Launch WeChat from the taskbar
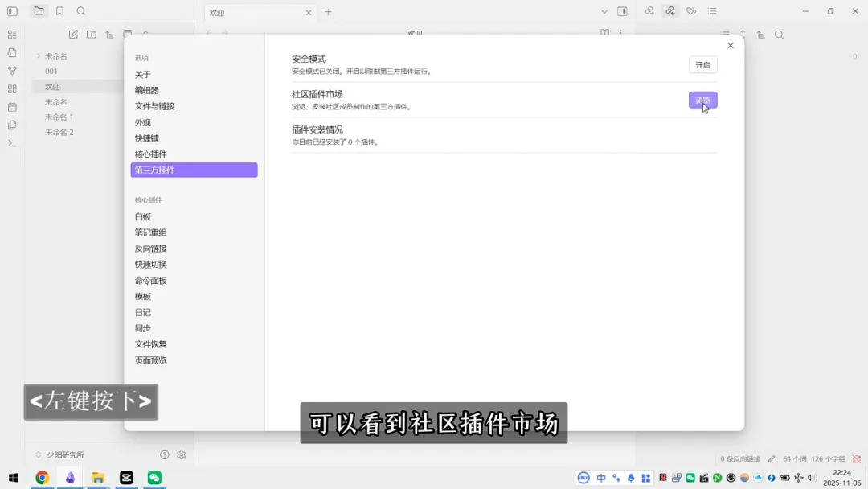Viewport: 868px width, 489px height. [154, 477]
